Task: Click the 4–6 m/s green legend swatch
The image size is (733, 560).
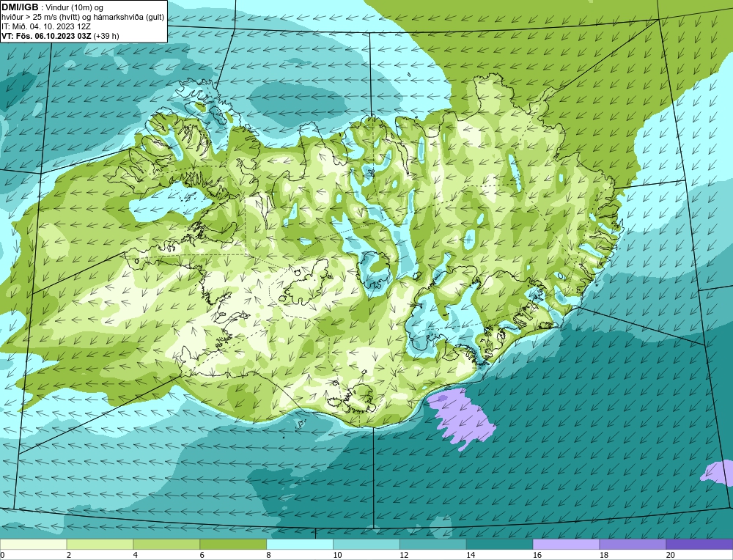Action: [x=166, y=545]
